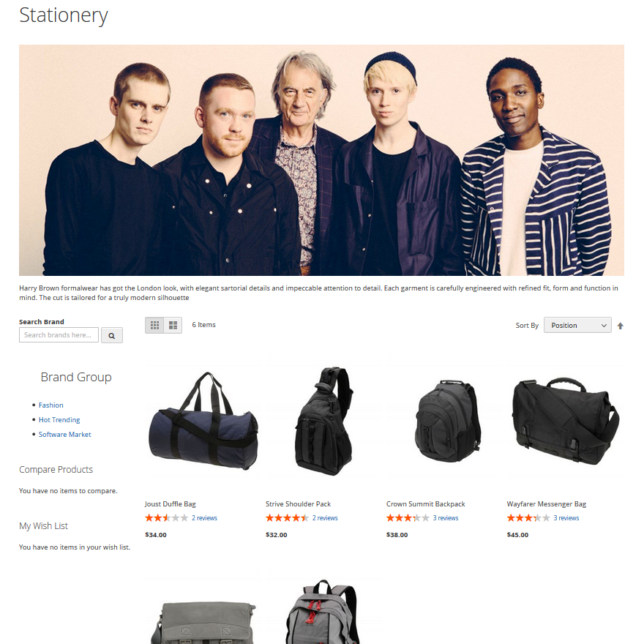Click the Joust Duffle Bag title

(170, 504)
